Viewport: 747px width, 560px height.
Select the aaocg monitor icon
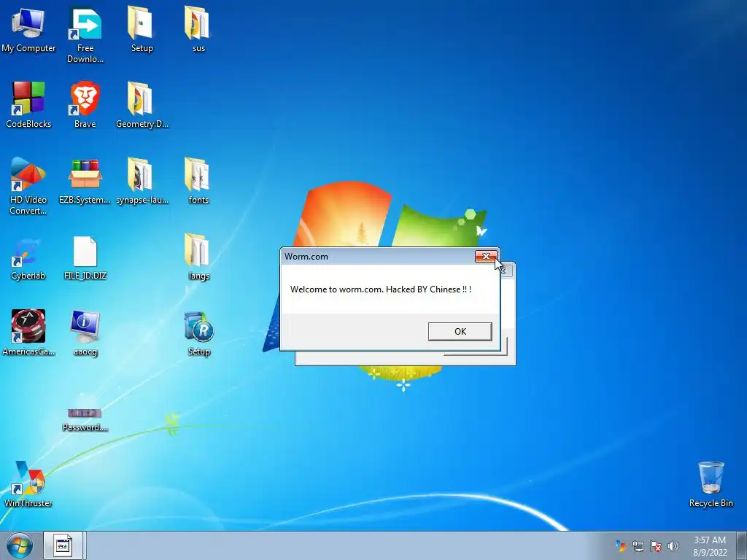[x=85, y=332]
